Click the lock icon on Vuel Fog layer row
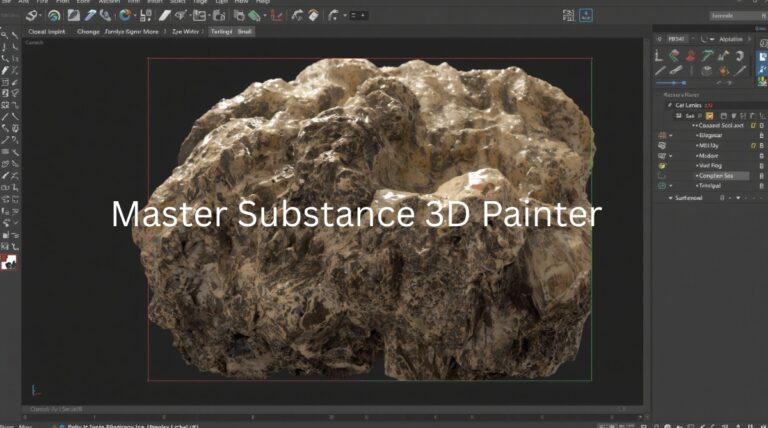 tap(761, 166)
